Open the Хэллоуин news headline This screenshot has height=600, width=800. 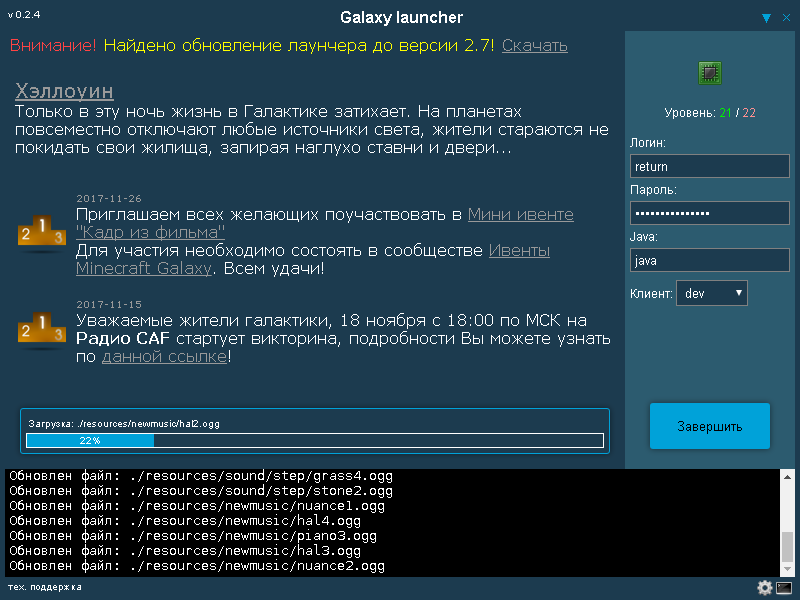64,92
